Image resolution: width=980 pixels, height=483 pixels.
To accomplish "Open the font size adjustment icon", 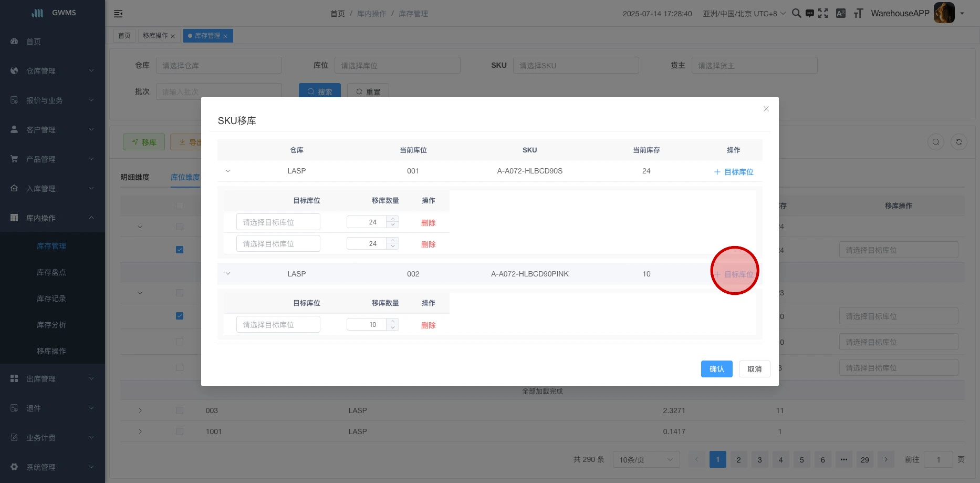I will [x=858, y=14].
